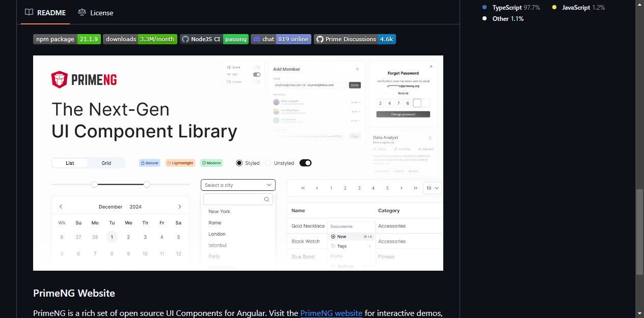Click the green Modern tag
The width and height of the screenshot is (644, 318).
[x=211, y=163]
